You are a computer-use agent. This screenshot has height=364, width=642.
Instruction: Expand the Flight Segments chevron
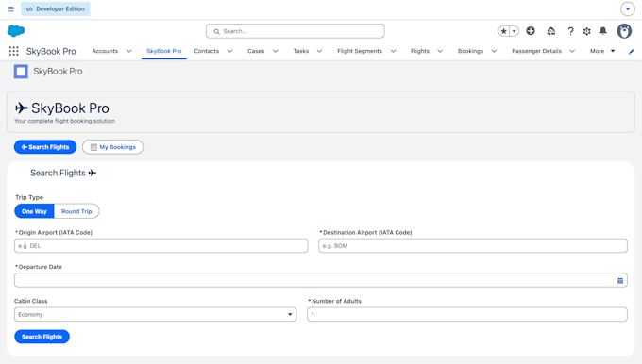pos(393,51)
